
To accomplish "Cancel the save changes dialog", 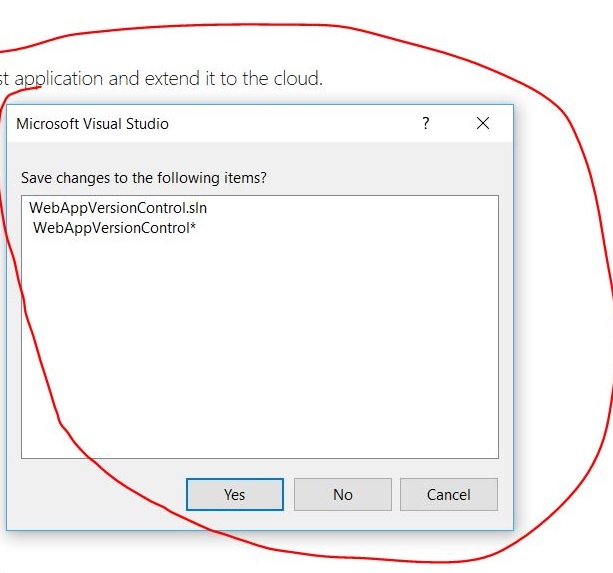I will 448,494.
